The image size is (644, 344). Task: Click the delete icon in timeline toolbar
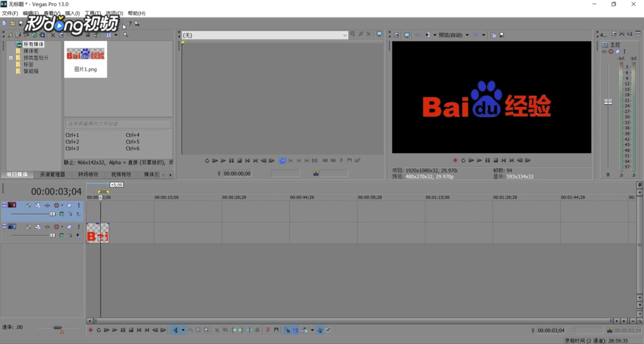coord(217,330)
